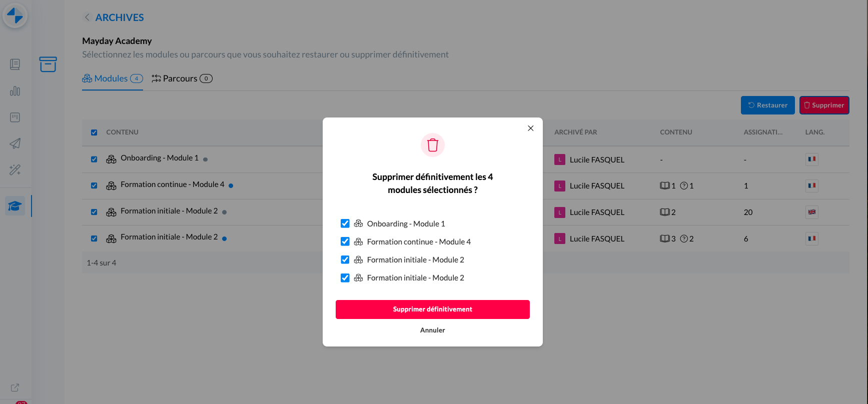868x404 pixels.
Task: Open the knowledge base document icon
Action: 15,64
